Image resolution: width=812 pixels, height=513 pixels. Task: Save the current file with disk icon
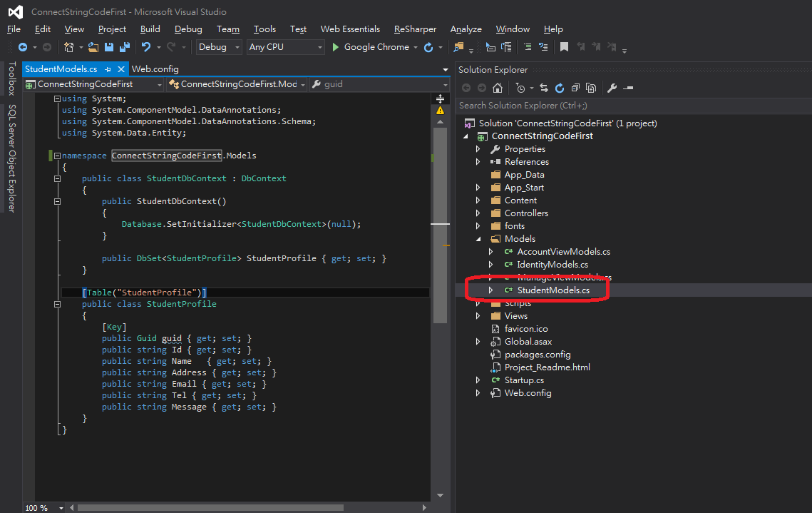pos(109,47)
